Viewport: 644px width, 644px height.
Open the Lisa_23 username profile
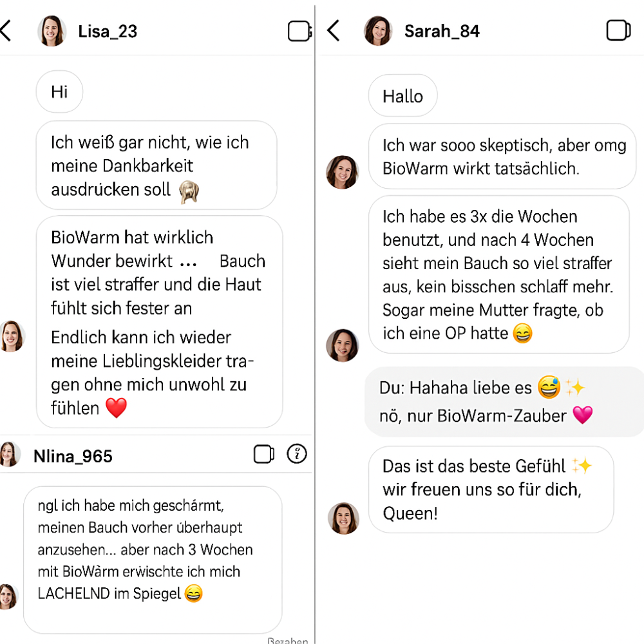(x=108, y=31)
